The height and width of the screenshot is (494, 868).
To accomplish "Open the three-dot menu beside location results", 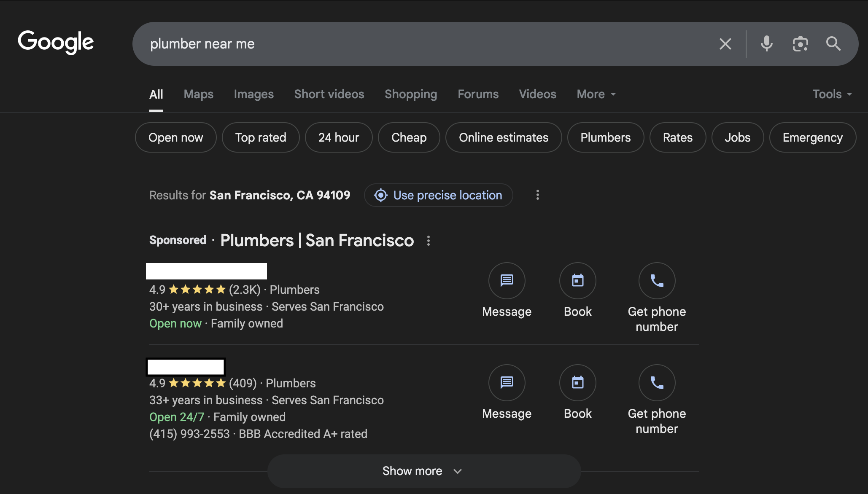I will click(537, 195).
